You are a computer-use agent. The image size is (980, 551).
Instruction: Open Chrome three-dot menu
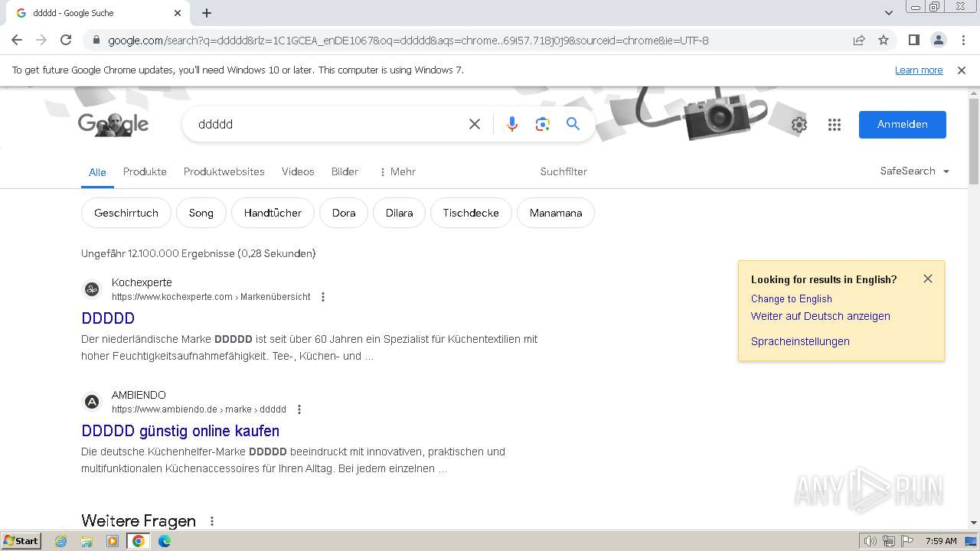962,40
